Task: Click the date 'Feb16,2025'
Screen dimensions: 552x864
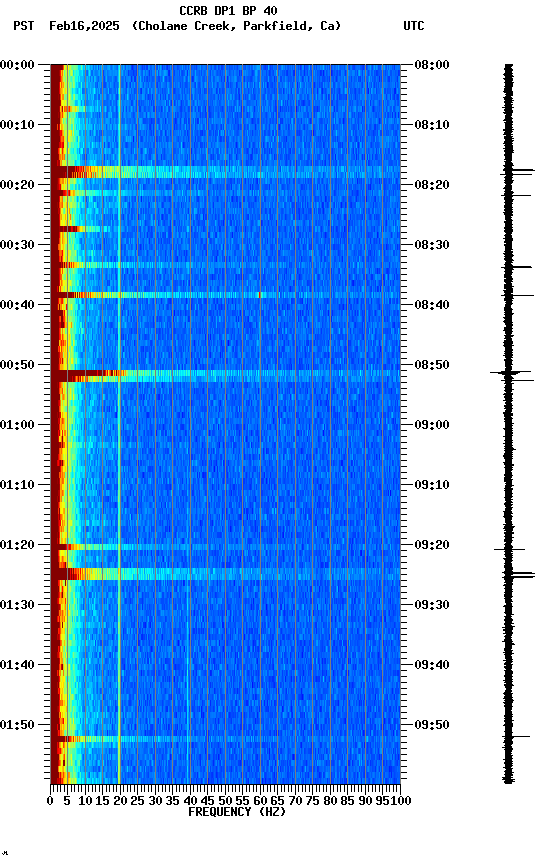Action: coord(84,26)
